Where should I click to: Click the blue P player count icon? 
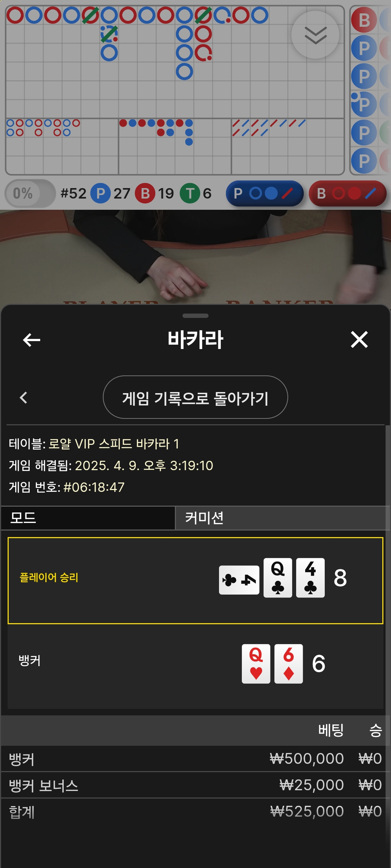[x=100, y=193]
